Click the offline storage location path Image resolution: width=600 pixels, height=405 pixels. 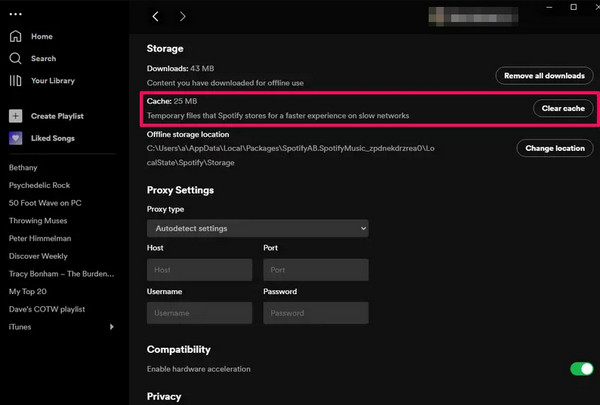[x=290, y=155]
